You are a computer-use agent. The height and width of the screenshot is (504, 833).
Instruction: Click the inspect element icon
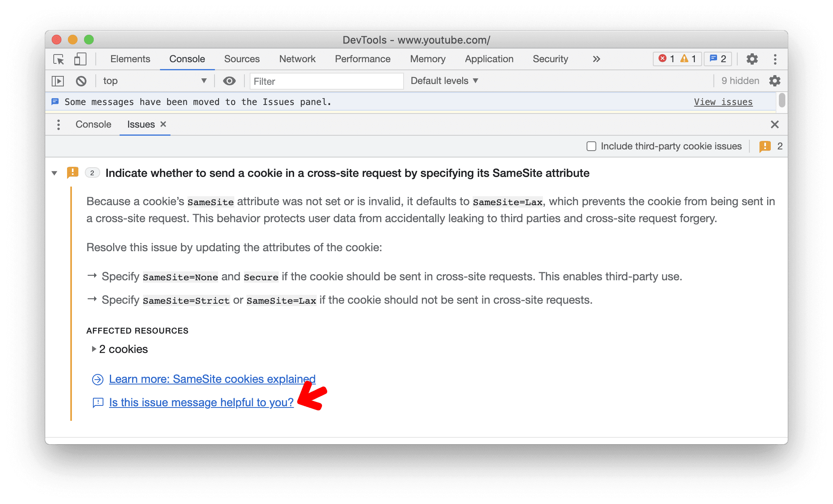click(x=60, y=58)
